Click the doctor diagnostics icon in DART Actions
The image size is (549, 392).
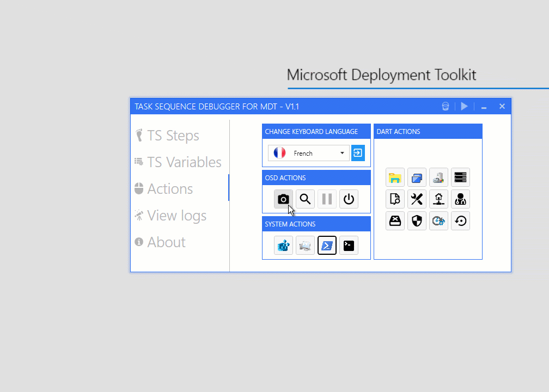[x=460, y=199]
